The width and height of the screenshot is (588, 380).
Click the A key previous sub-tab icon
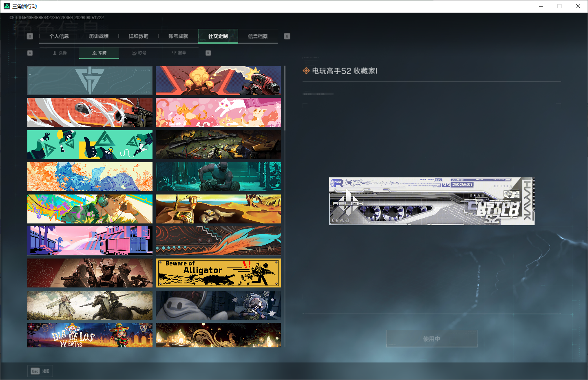click(x=30, y=53)
